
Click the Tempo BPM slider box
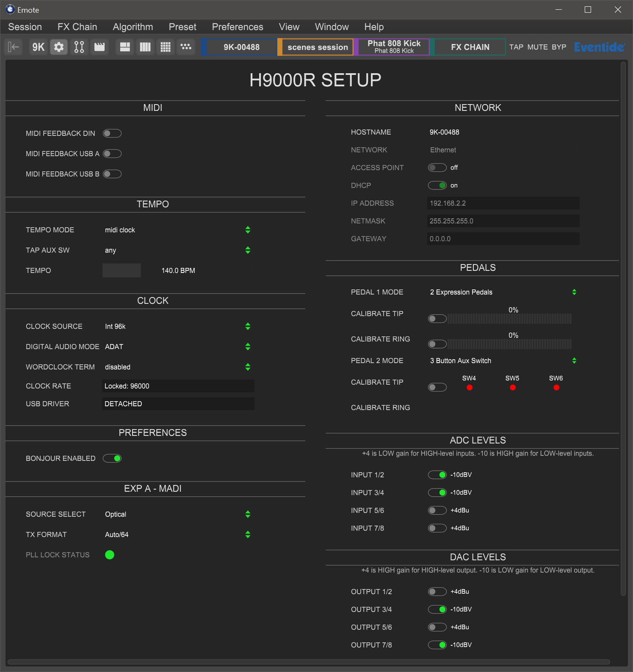pos(122,270)
